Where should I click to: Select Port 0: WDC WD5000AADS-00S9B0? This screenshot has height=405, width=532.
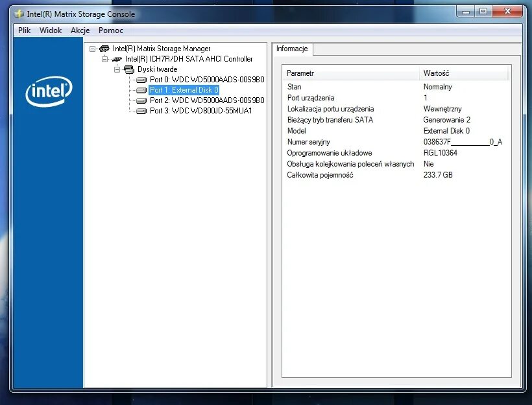click(x=207, y=80)
